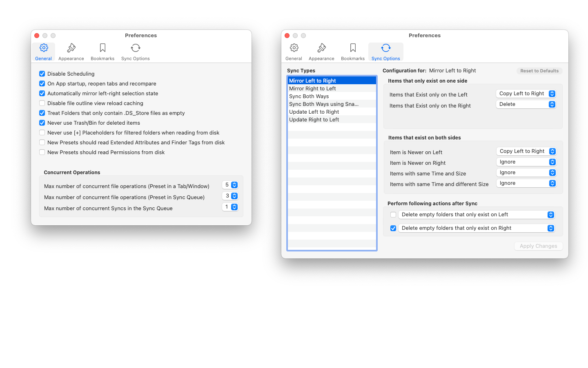Uncheck Disable Scheduling checkbox
This screenshot has height=368, width=588.
pos(42,74)
